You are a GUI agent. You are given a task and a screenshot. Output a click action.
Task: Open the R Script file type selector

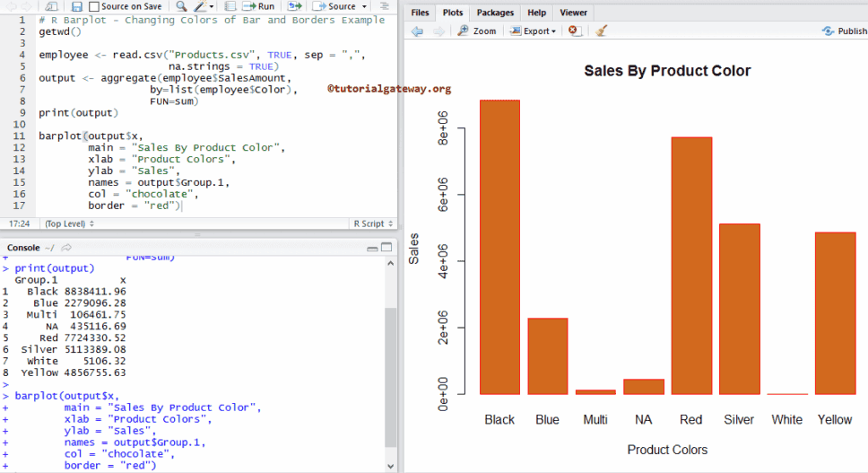(373, 223)
